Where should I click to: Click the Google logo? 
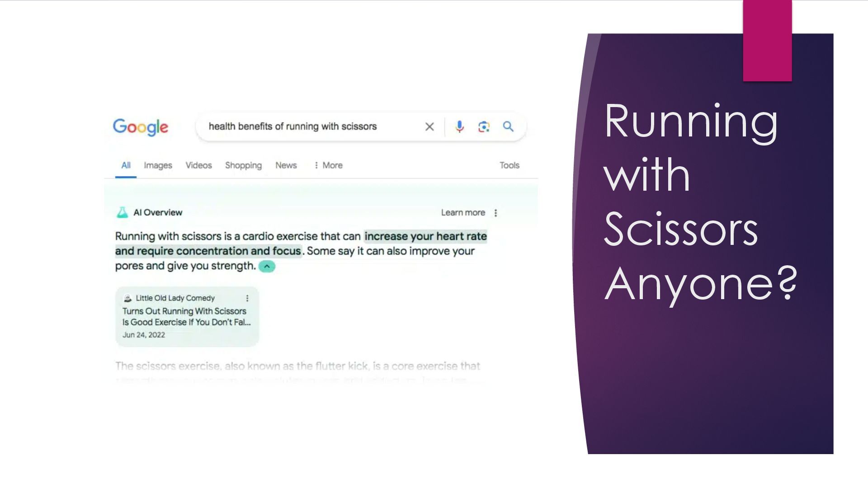point(140,127)
